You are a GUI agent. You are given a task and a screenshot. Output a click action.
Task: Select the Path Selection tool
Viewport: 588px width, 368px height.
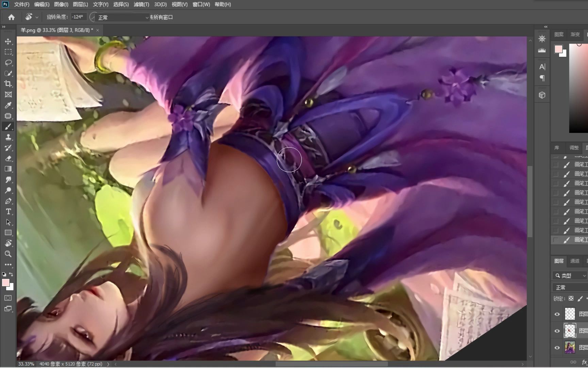point(8,222)
